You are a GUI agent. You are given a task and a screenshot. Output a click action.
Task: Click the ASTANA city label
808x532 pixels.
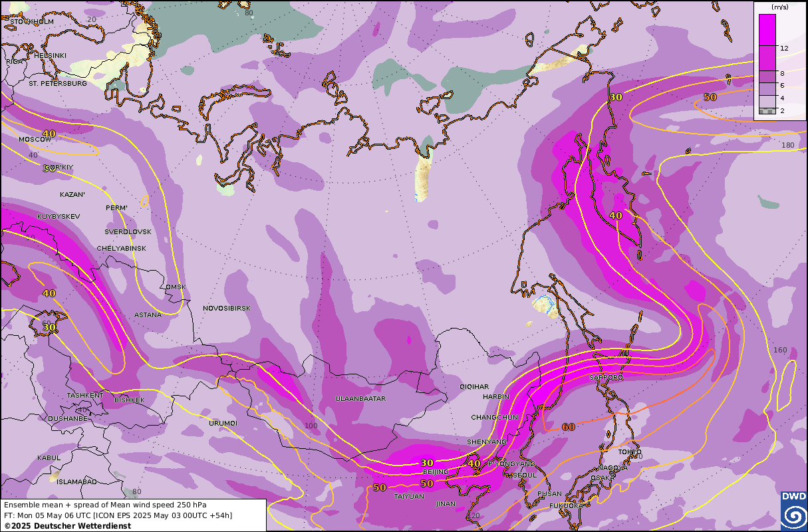click(x=148, y=315)
